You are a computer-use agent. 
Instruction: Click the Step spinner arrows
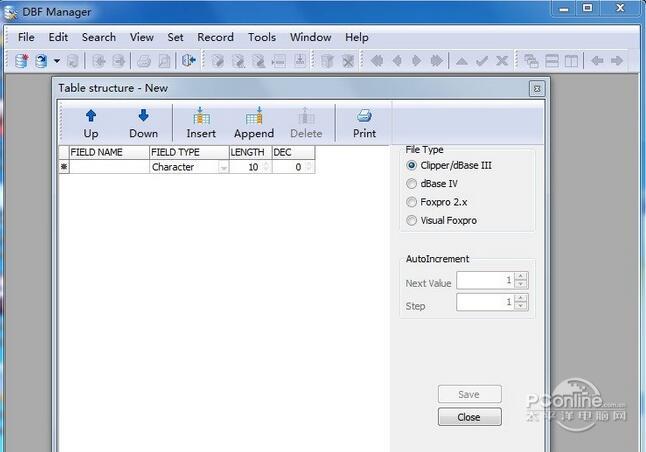(521, 302)
